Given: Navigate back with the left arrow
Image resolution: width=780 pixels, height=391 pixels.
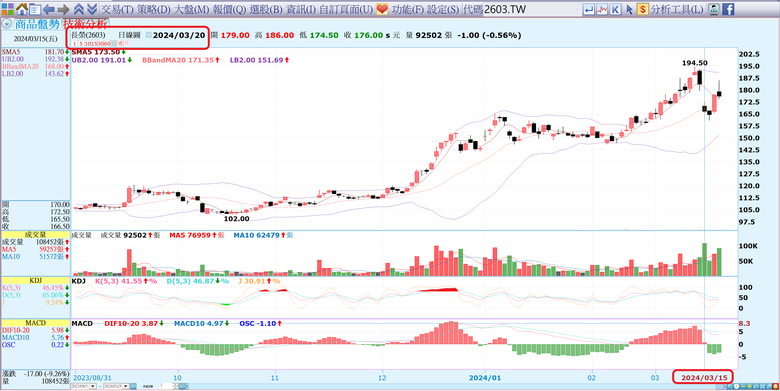Looking at the screenshot, I should 48,9.
